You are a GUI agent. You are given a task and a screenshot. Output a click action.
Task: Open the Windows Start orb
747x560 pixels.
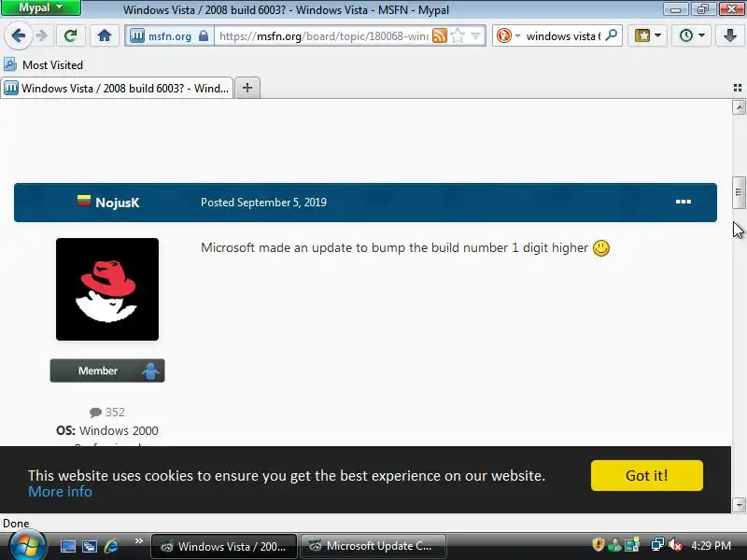[29, 545]
